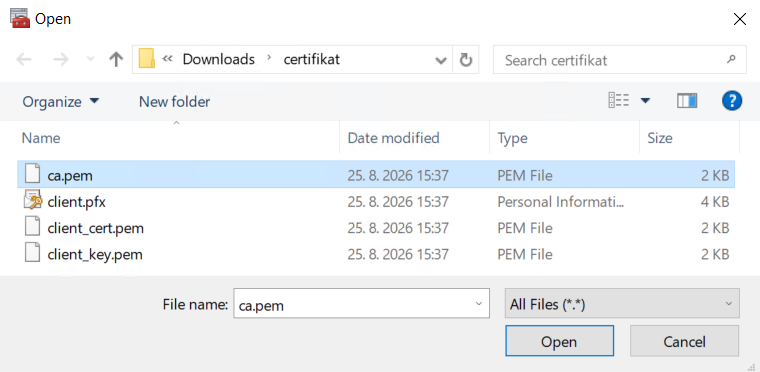Image resolution: width=760 pixels, height=372 pixels.
Task: Click PEM File type of client_cert.pem
Action: [x=525, y=227]
